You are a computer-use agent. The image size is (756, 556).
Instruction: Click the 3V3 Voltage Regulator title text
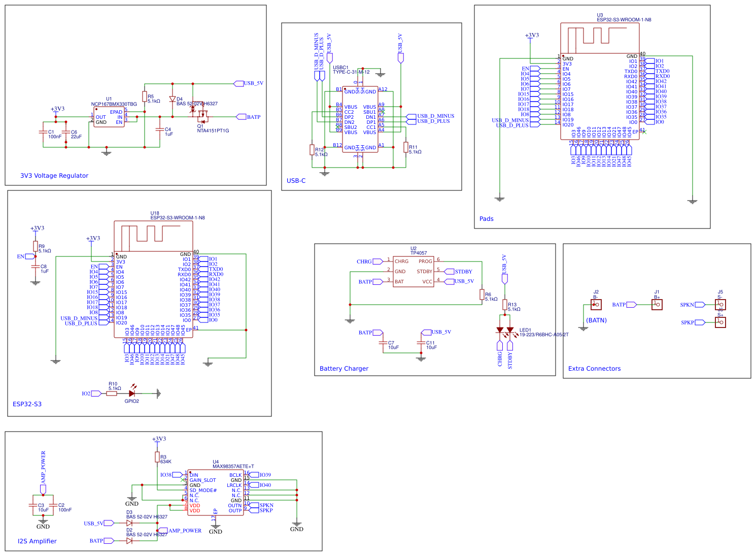[x=54, y=176]
